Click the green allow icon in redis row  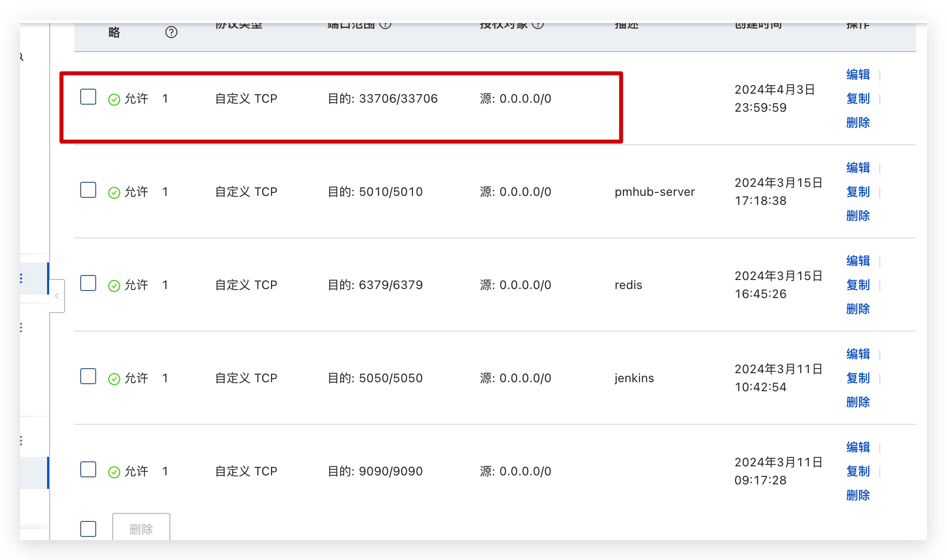click(x=114, y=286)
